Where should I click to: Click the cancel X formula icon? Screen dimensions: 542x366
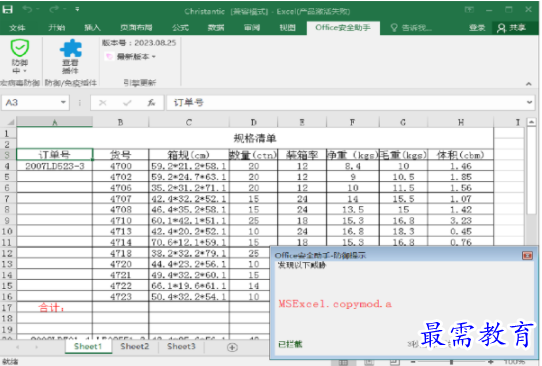pos(103,103)
